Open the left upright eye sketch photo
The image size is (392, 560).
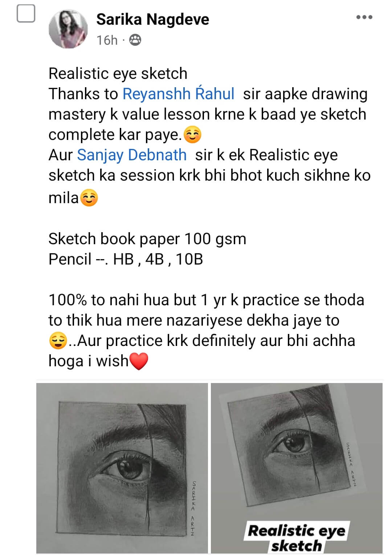click(122, 468)
